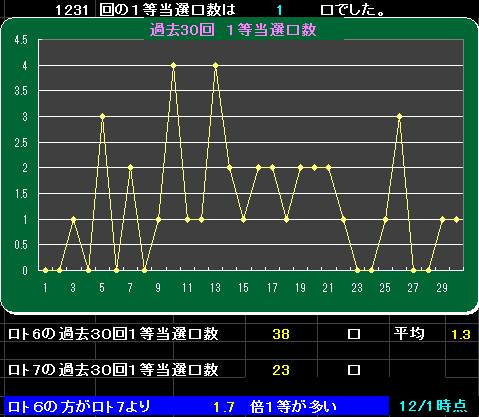This screenshot has height=417, width=479.
Task: Select the data point at draw 26 with value 3
Action: click(399, 116)
